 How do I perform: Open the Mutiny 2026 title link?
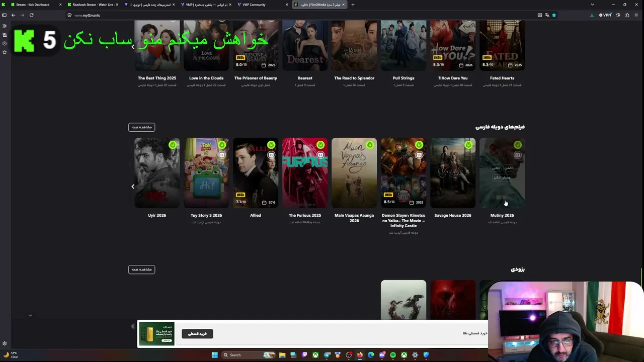(x=502, y=215)
